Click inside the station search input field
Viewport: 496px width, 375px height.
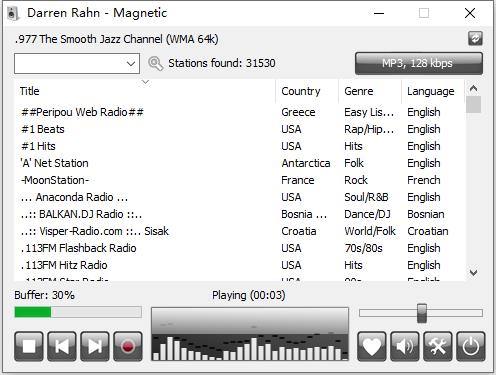[69, 63]
